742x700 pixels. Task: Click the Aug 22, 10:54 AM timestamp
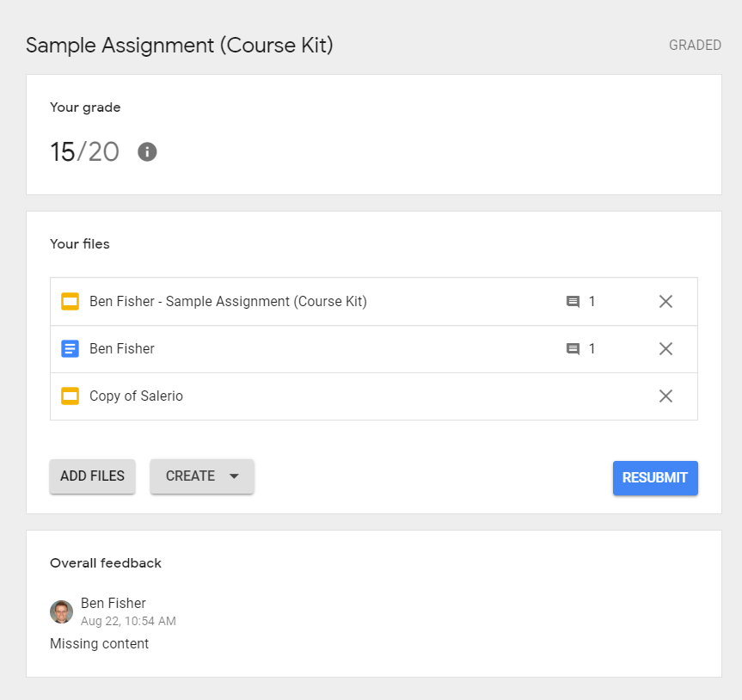[x=128, y=621]
